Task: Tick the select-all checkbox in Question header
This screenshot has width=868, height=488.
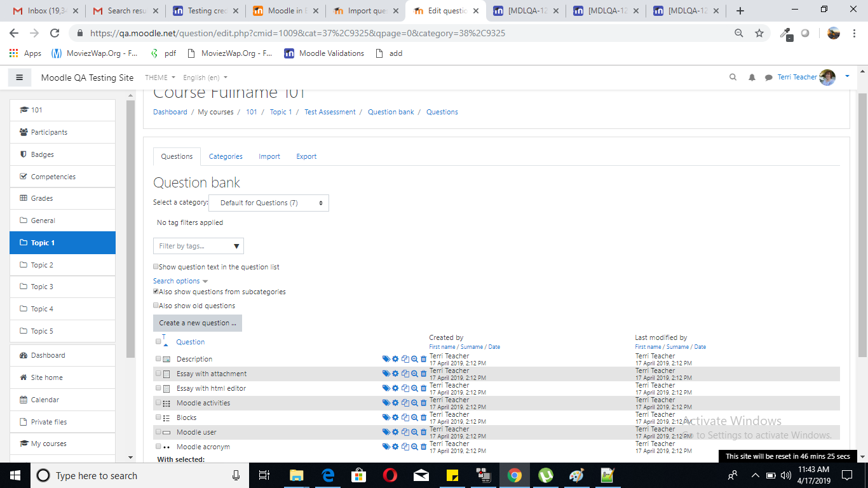Action: tap(158, 342)
